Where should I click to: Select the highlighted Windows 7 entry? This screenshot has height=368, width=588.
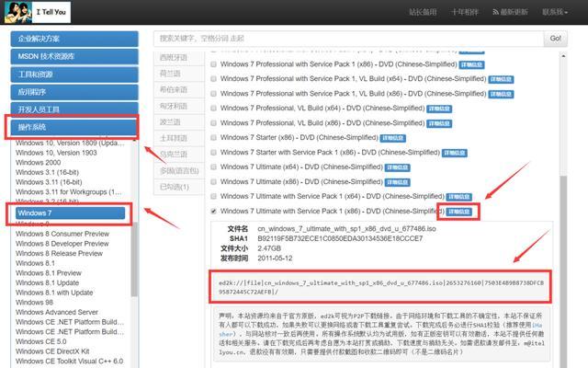70,213
